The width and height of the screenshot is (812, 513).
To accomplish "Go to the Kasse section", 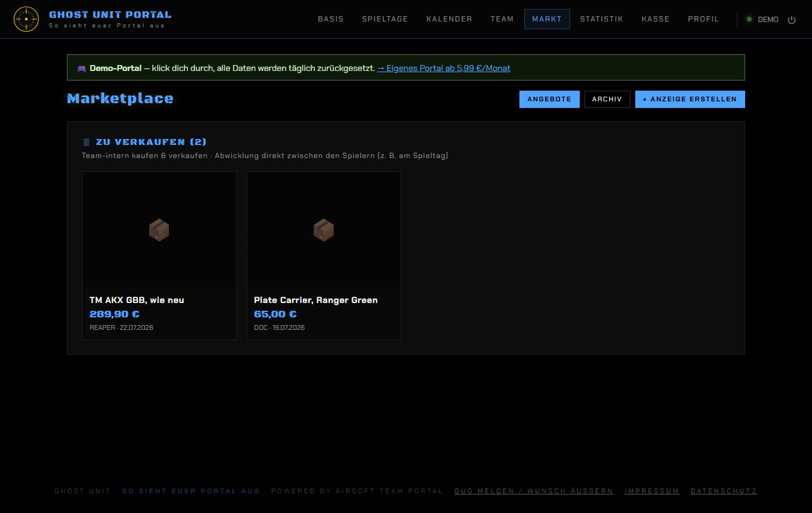I will (x=656, y=19).
